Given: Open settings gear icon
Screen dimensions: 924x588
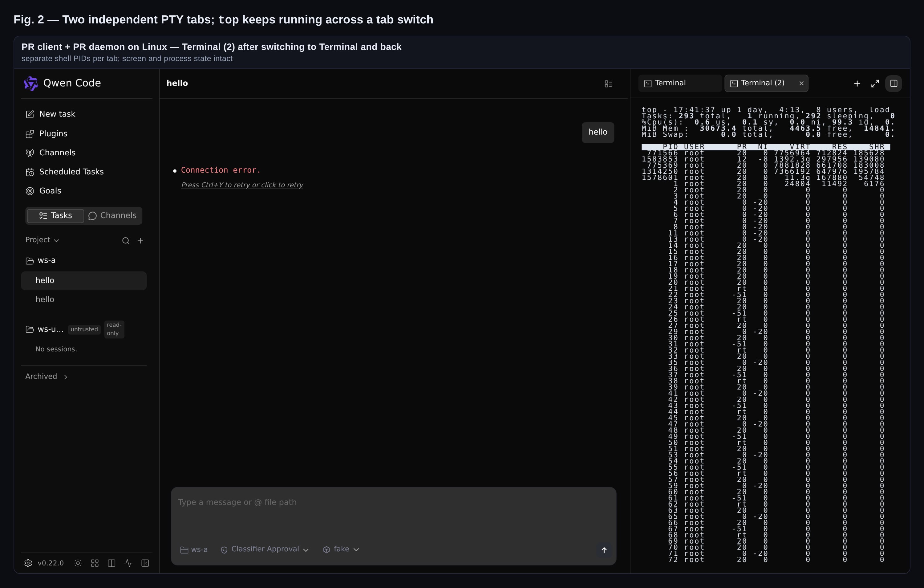Looking at the screenshot, I should point(28,563).
